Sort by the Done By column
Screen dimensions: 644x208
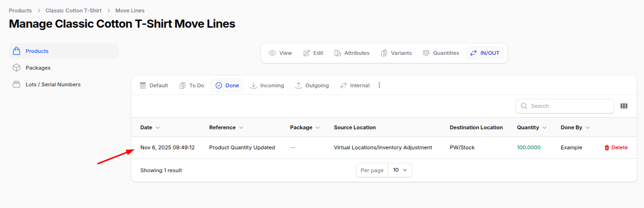571,127
